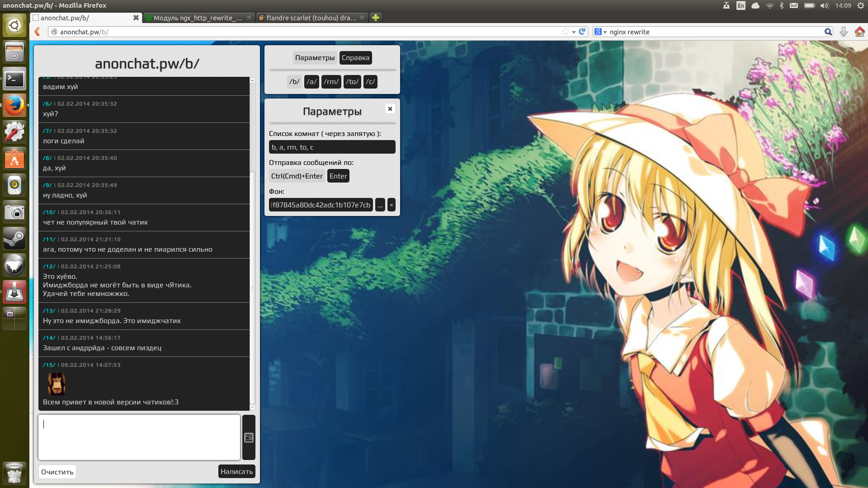Open the speaker music player launcher icon

pyautogui.click(x=14, y=185)
